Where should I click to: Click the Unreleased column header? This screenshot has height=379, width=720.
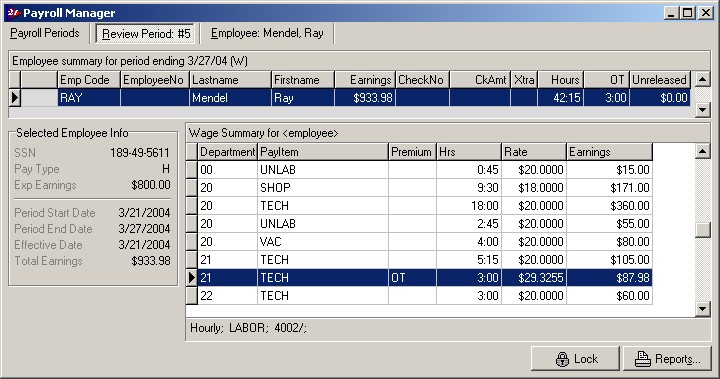(660, 79)
